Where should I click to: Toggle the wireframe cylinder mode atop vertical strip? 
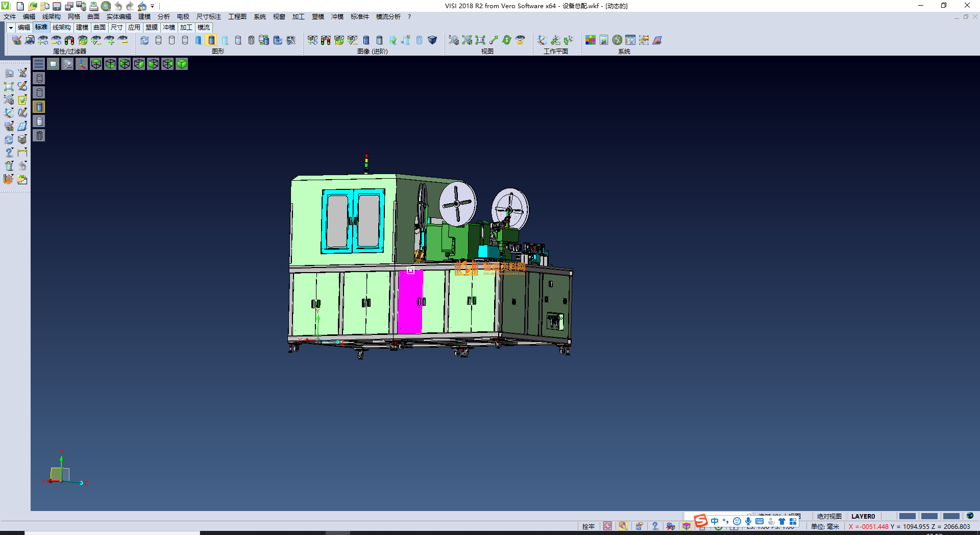point(39,78)
